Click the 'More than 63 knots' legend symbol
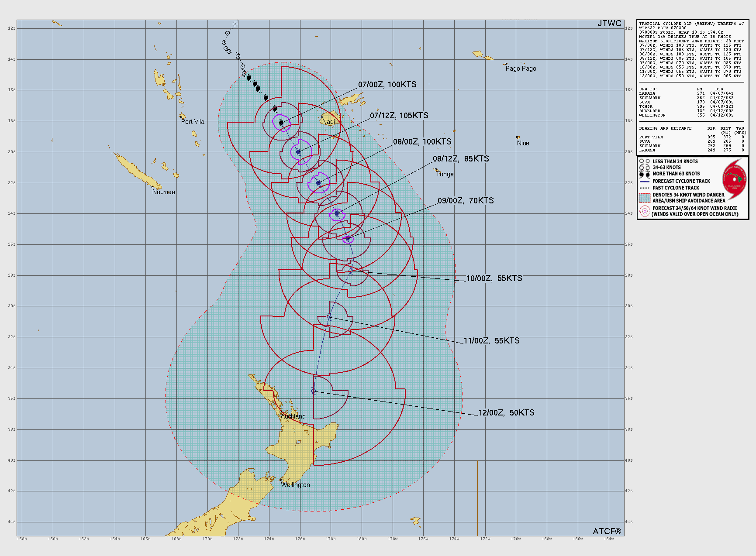The width and height of the screenshot is (756, 556). [x=644, y=174]
